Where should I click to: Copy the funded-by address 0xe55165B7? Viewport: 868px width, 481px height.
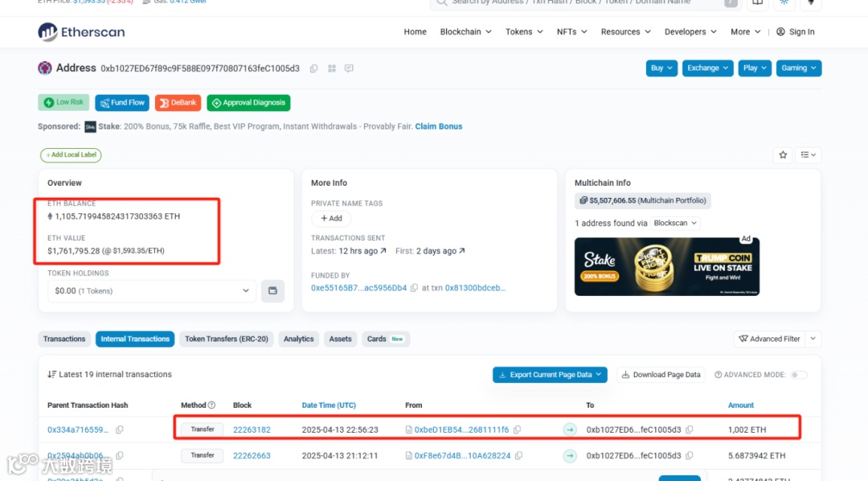coord(414,288)
